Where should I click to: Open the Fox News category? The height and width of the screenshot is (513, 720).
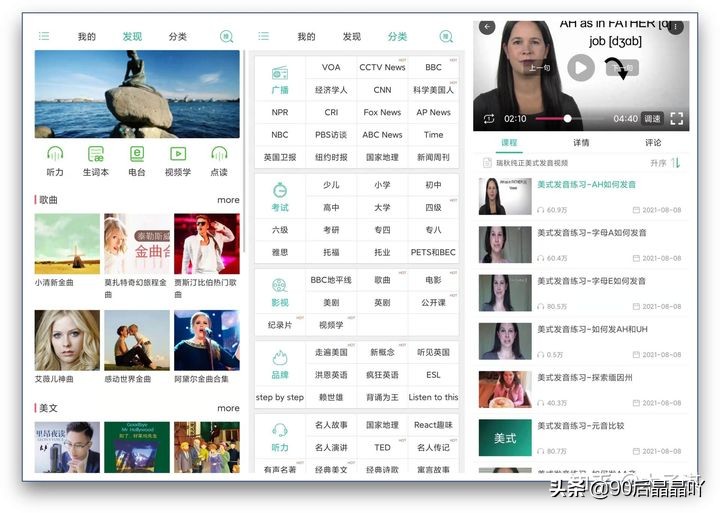pos(382,112)
